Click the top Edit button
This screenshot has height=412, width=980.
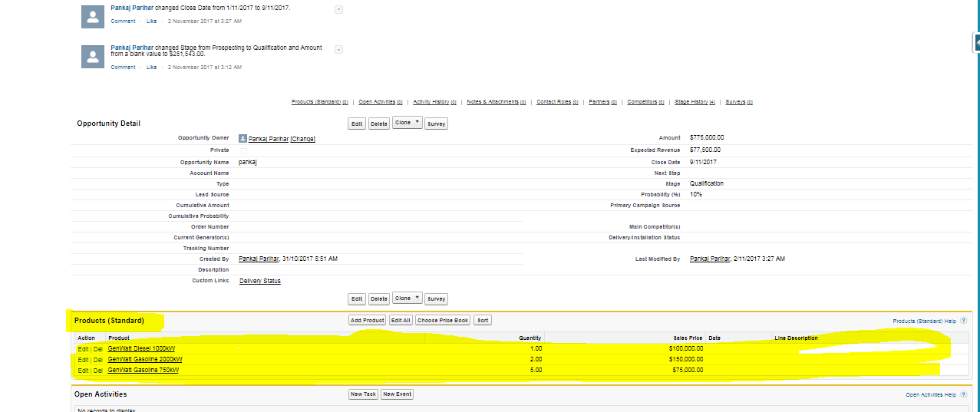point(357,124)
